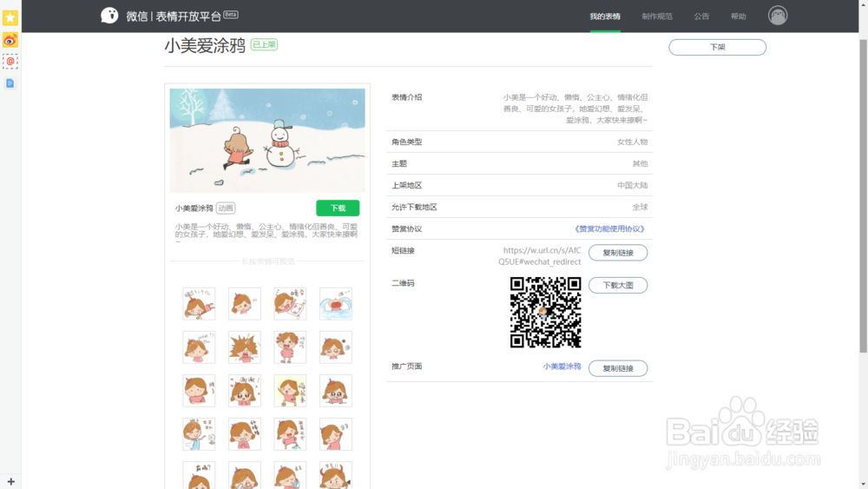This screenshot has width=868, height=489.
Task: Click the yellow star favorites sidebar icon
Action: pos(10,17)
